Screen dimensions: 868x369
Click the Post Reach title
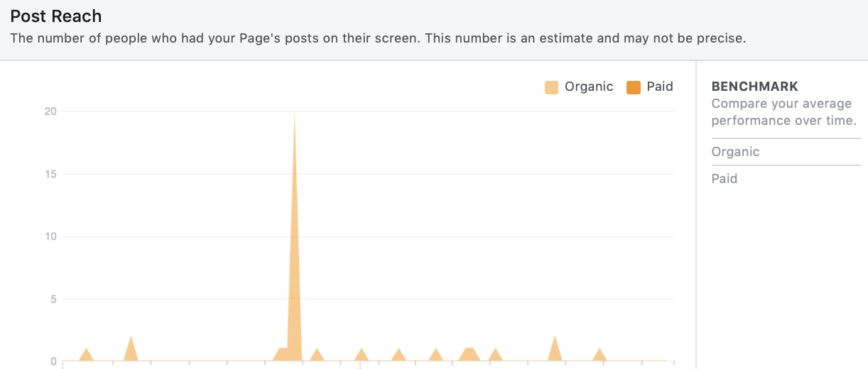coord(56,16)
